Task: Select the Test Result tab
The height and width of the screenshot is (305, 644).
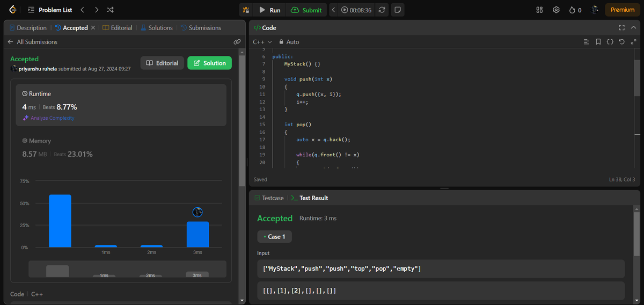Action: pyautogui.click(x=310, y=198)
